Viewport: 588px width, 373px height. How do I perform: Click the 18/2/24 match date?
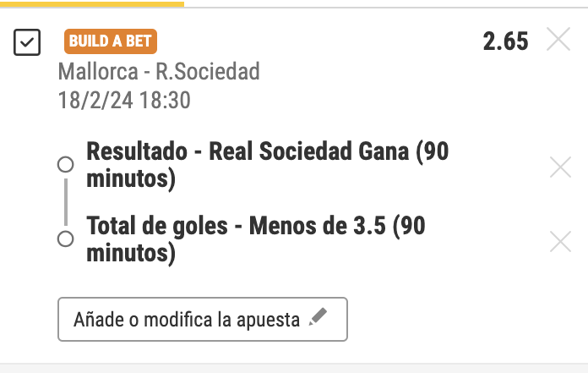click(x=95, y=101)
